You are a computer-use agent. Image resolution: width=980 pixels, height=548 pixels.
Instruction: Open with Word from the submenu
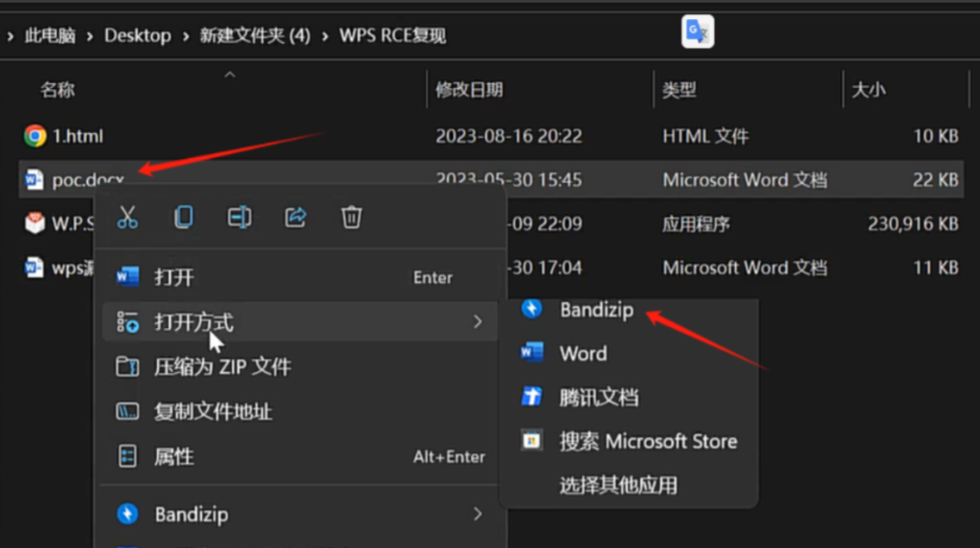(630, 353)
